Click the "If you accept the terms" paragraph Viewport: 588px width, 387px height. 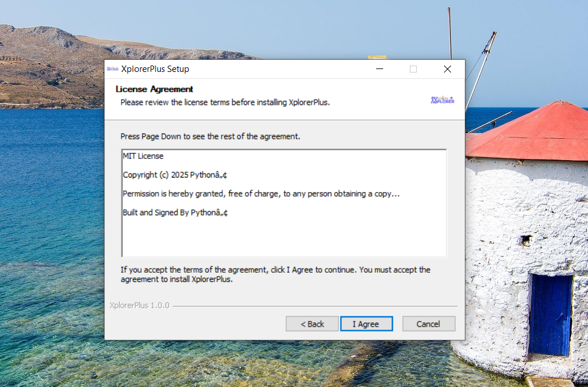pyautogui.click(x=275, y=274)
